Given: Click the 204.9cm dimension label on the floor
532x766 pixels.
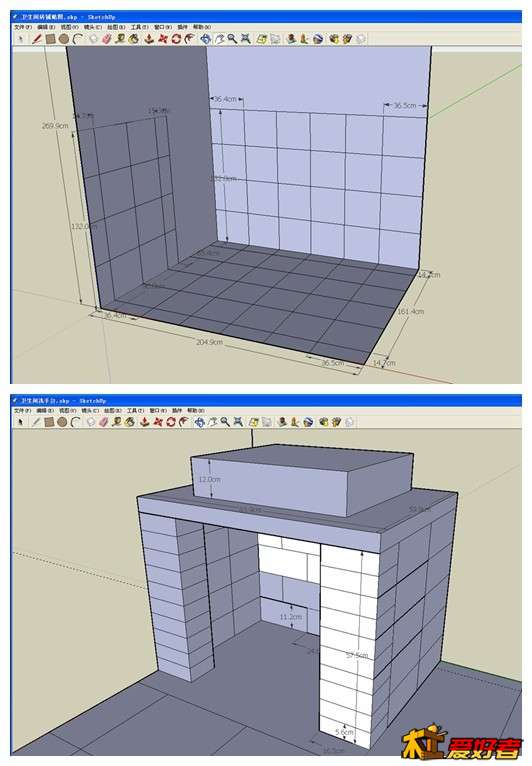Looking at the screenshot, I should (x=209, y=342).
